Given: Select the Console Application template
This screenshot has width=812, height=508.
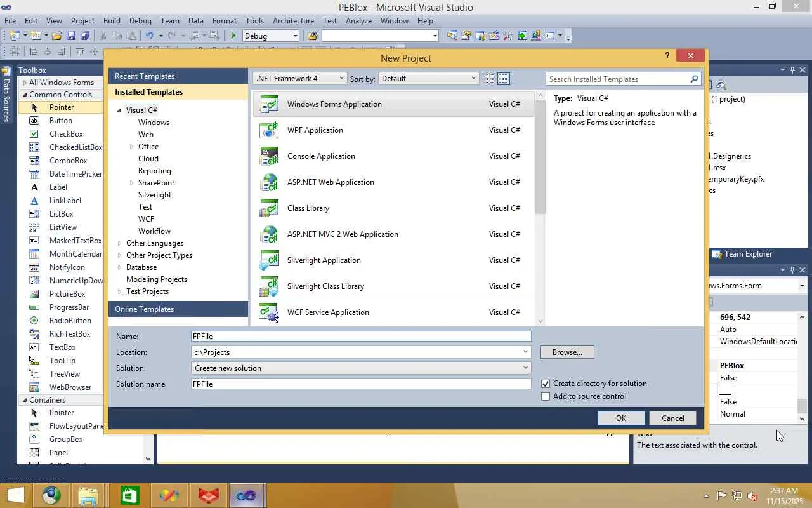Looking at the screenshot, I should click(x=393, y=156).
